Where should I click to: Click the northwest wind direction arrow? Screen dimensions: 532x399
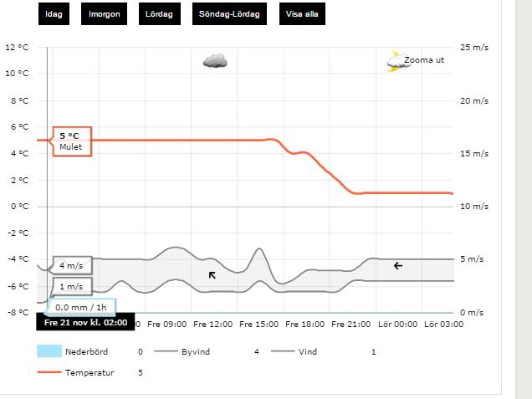(213, 274)
